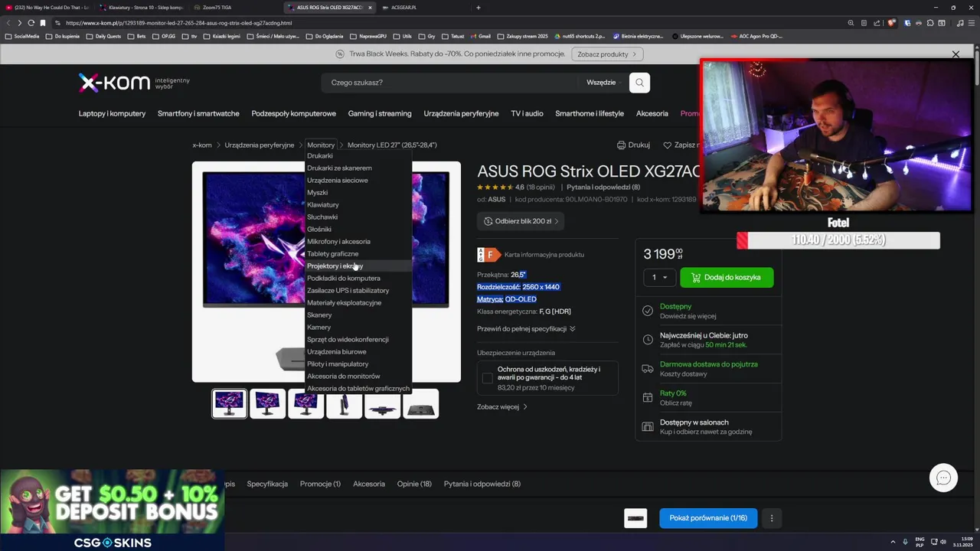Open the Monitory breadcrumb dropdown
The height and width of the screenshot is (551, 980).
coord(321,145)
